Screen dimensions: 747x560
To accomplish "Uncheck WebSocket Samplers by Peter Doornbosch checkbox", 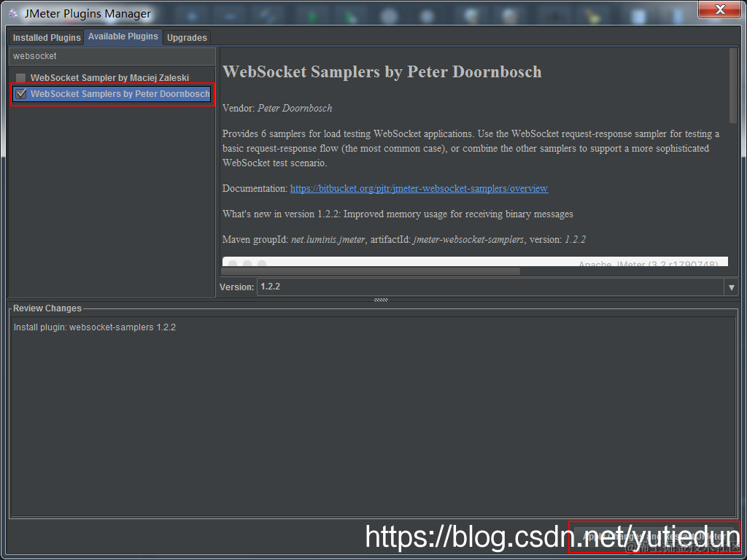I will (x=20, y=94).
